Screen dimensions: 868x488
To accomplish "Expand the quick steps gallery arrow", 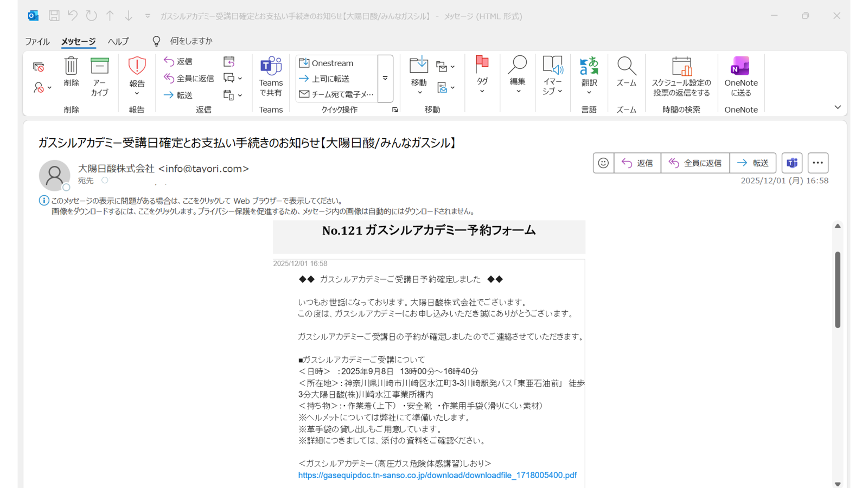I will point(385,78).
